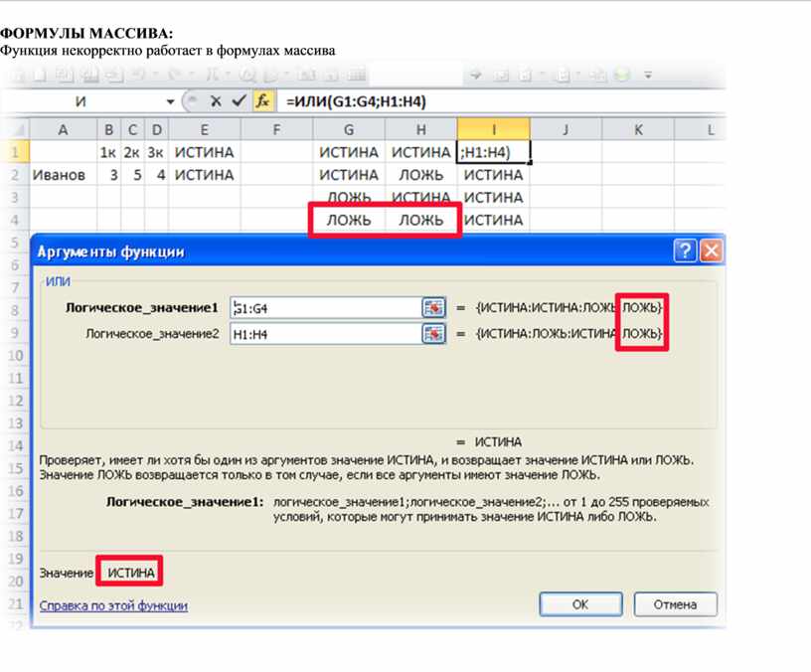Viewport: 811px width, 672px height.
Task: Select row 1 header
Action: tap(15, 152)
